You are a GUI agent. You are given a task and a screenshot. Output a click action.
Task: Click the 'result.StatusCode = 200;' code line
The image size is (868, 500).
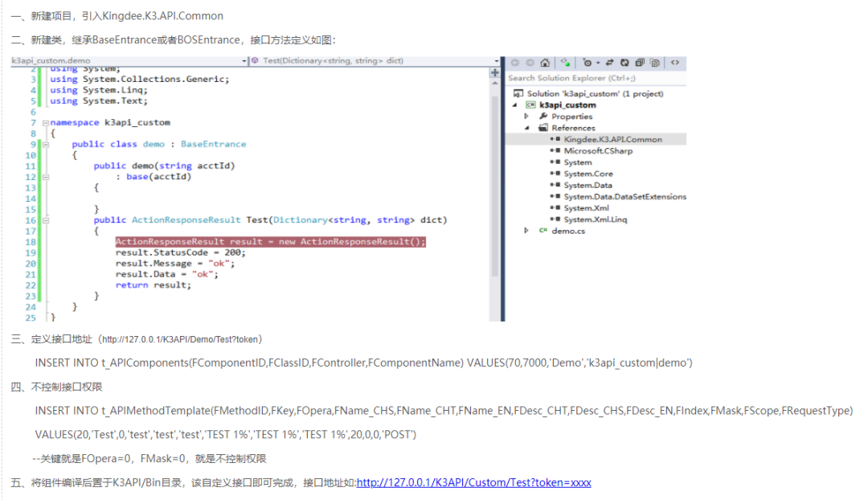180,252
